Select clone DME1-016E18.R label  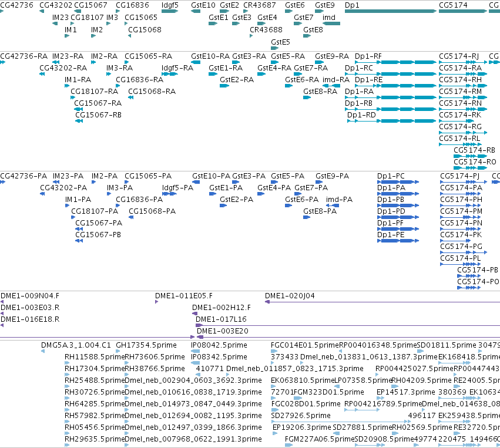pyautogui.click(x=30, y=319)
